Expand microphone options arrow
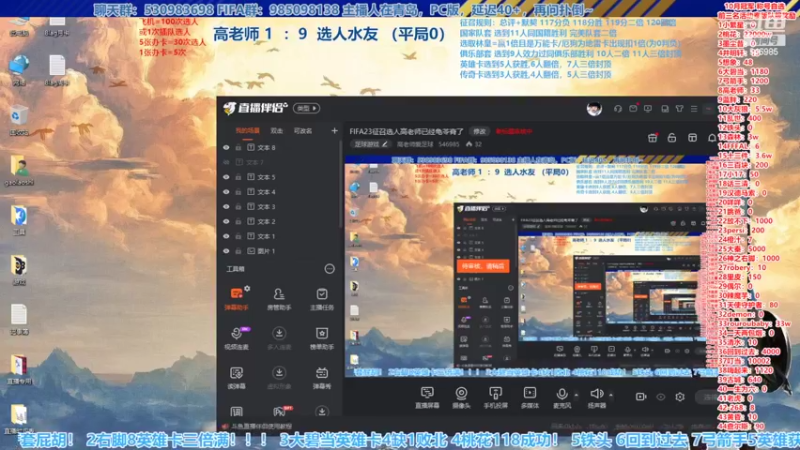Viewport: 800px width, 450px height. [x=577, y=394]
